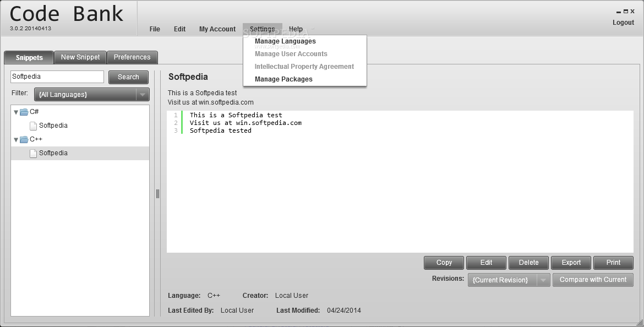Focus the Softpedia search input field
The height and width of the screenshot is (327, 644).
click(57, 77)
